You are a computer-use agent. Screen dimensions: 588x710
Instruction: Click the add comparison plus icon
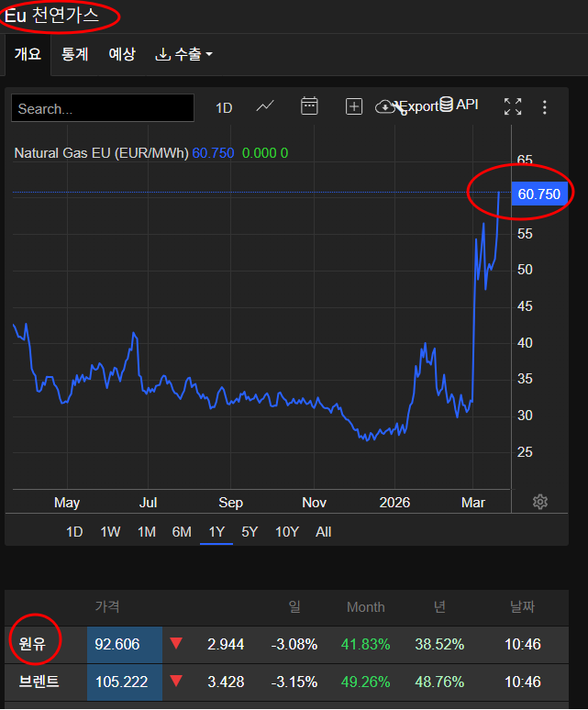pos(354,106)
